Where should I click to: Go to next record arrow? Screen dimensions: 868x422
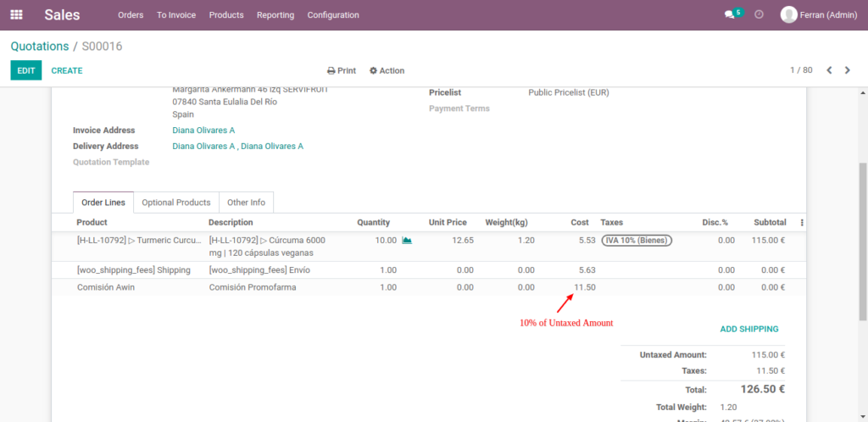(x=847, y=70)
